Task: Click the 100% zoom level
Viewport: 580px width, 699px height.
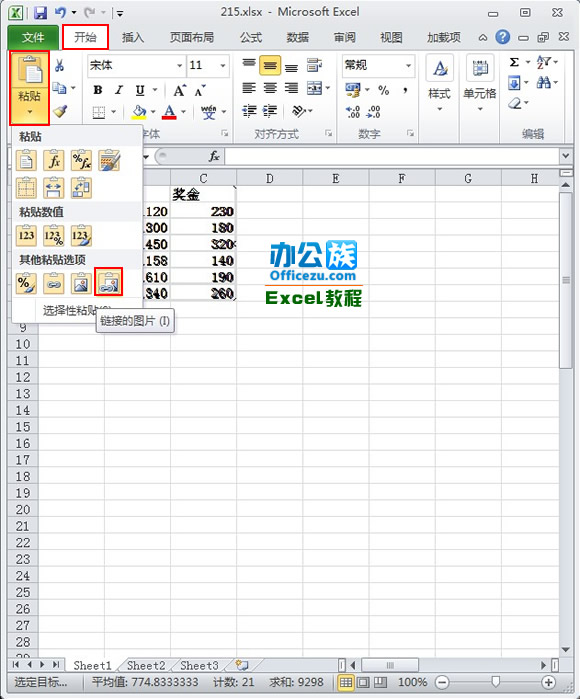Action: 412,682
